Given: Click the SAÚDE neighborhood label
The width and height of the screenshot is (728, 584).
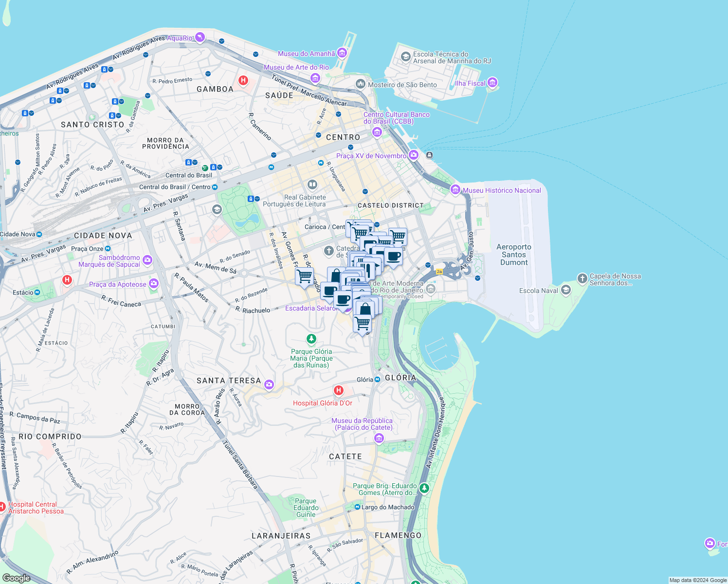Looking at the screenshot, I should (279, 95).
